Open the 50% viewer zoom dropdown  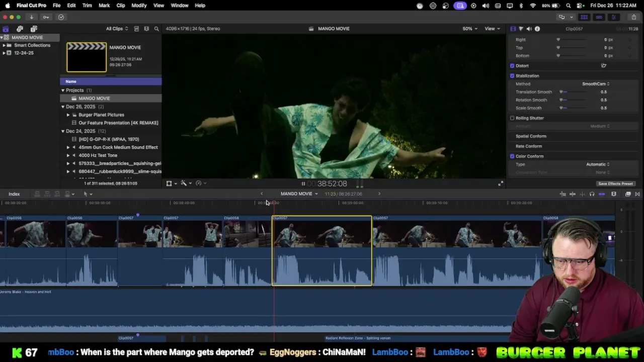pos(470,29)
